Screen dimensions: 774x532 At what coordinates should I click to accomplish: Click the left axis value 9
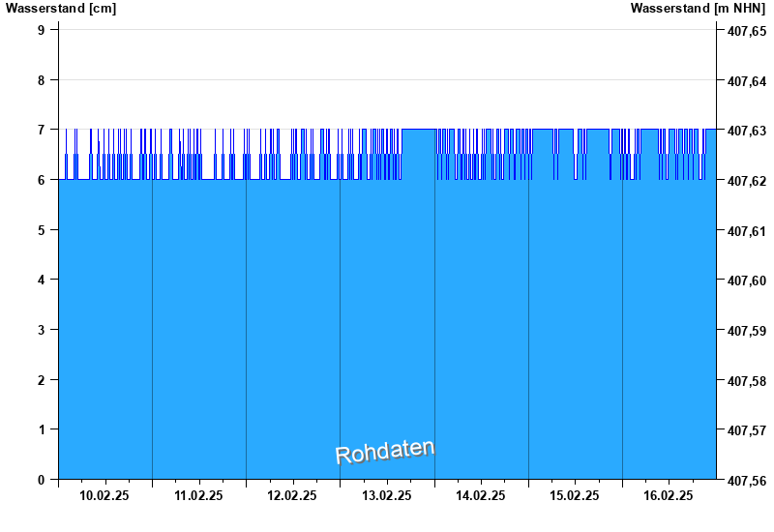pos(42,30)
